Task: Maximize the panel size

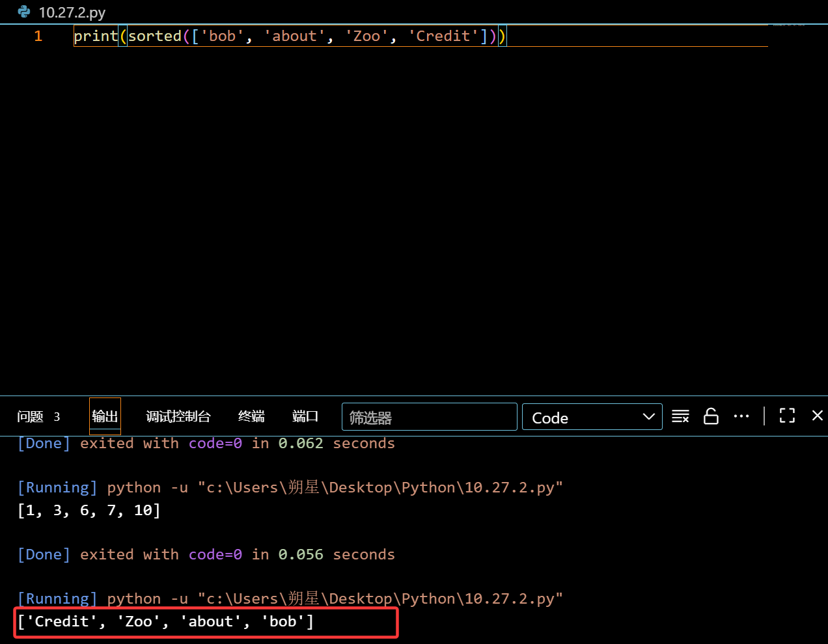Action: click(x=787, y=416)
